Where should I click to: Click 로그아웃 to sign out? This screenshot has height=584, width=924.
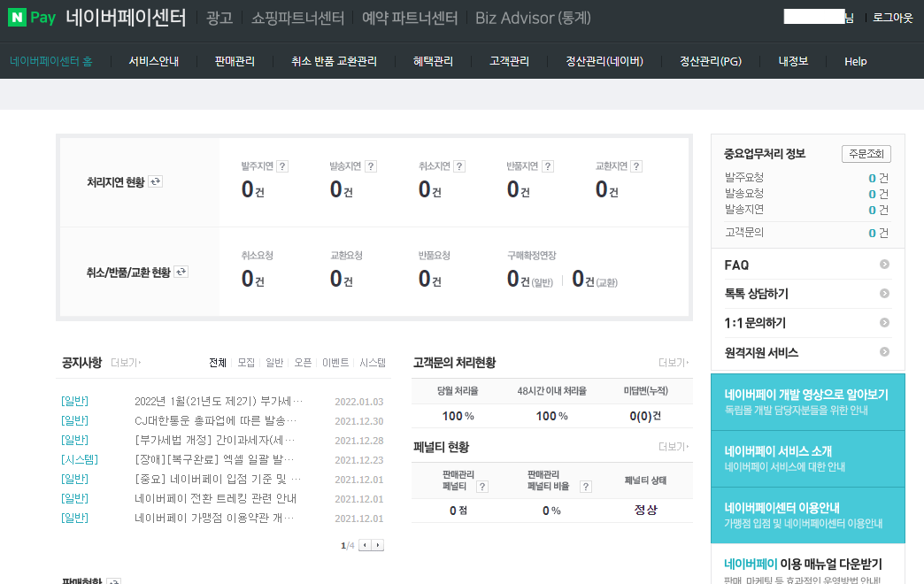(x=893, y=18)
